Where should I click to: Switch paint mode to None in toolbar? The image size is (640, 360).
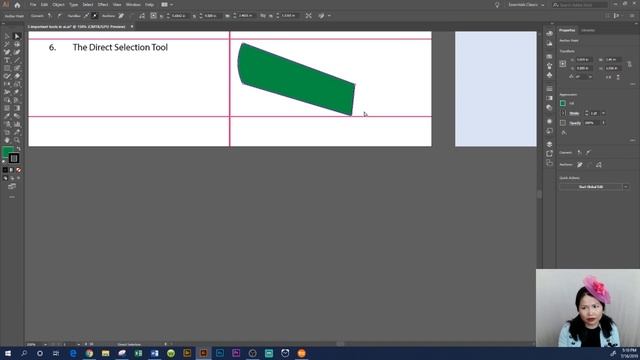point(18,170)
